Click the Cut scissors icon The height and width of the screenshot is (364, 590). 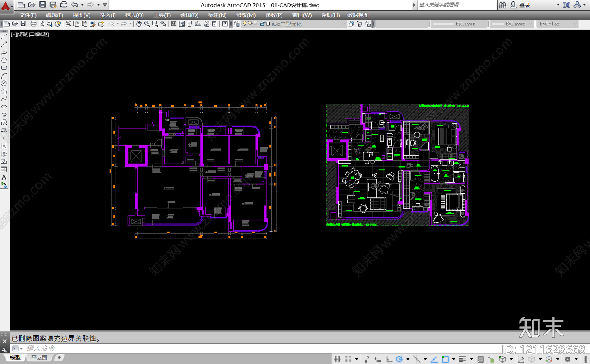(68, 24)
